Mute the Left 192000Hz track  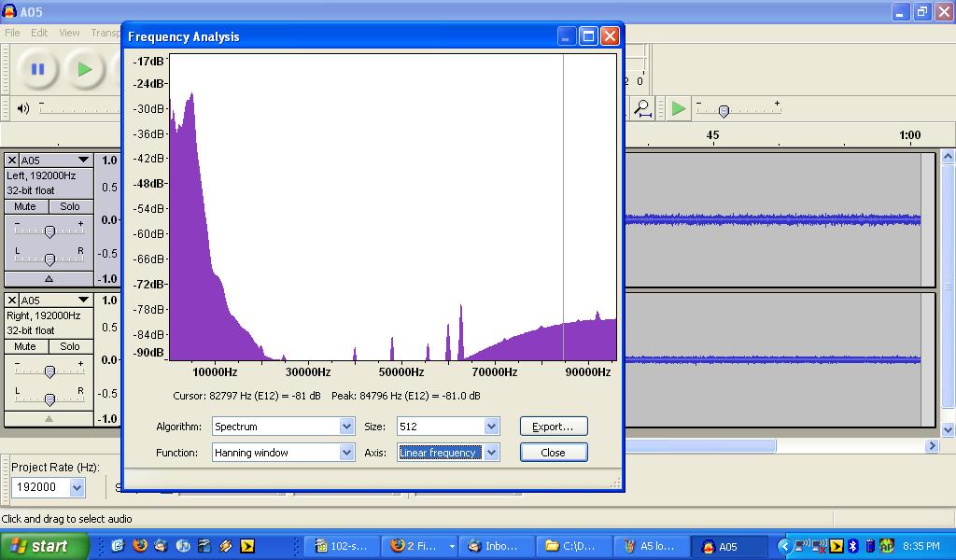point(26,206)
